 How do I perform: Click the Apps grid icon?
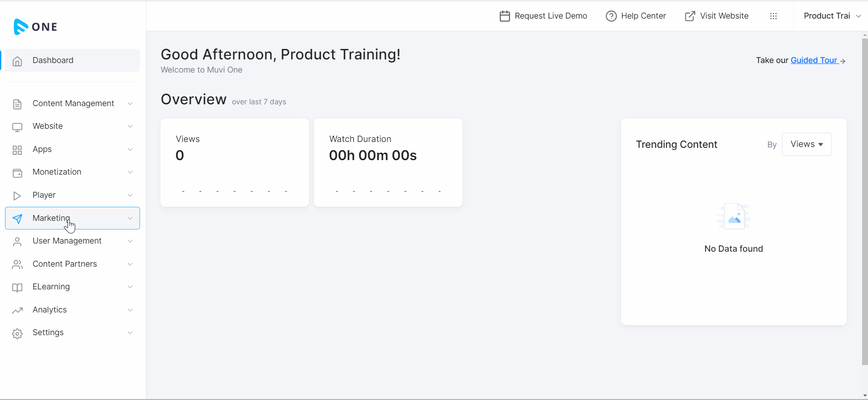click(x=17, y=150)
